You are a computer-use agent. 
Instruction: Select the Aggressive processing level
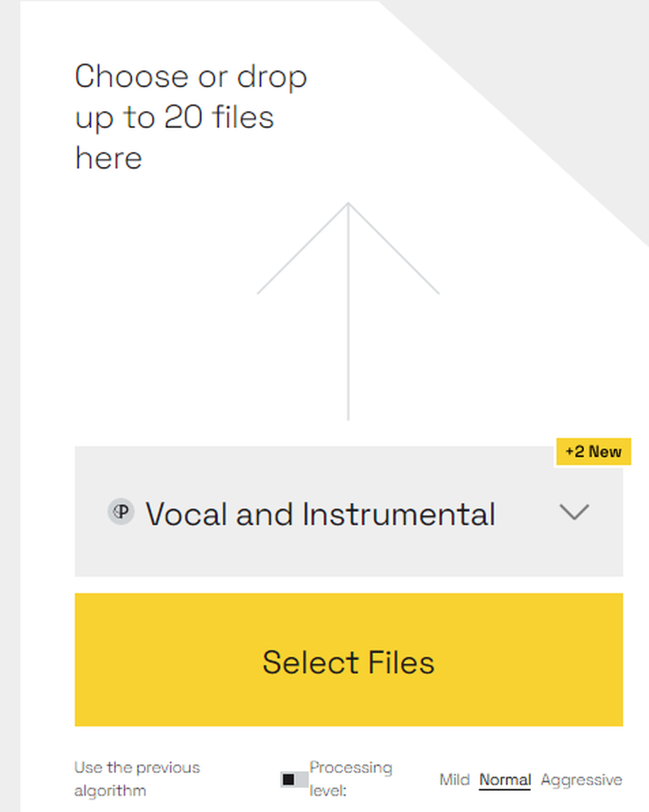(x=582, y=780)
